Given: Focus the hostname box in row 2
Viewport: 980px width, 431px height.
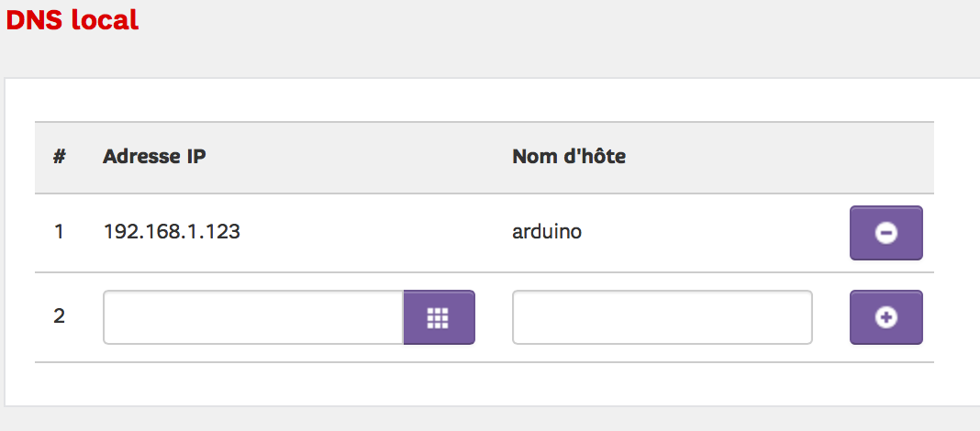Looking at the screenshot, I should 662,317.
